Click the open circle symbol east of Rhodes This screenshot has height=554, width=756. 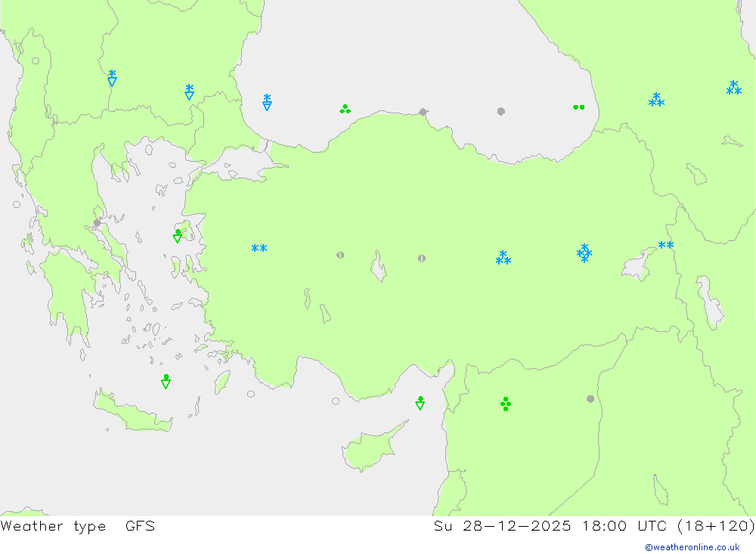click(x=251, y=394)
